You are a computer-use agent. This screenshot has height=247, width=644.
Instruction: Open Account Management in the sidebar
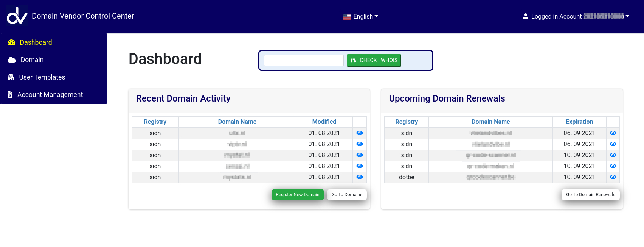coord(50,95)
